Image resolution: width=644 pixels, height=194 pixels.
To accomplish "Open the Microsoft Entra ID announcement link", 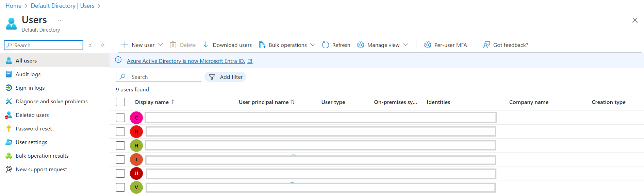I will point(186,61).
